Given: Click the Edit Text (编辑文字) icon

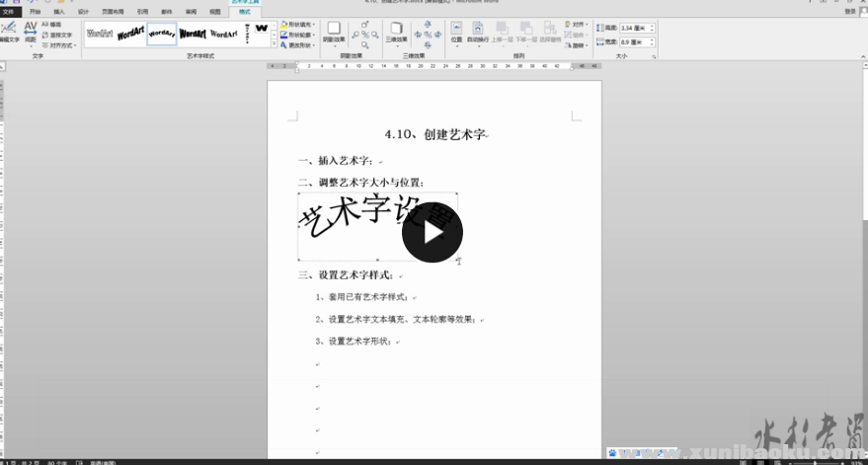Looking at the screenshot, I should tap(9, 32).
